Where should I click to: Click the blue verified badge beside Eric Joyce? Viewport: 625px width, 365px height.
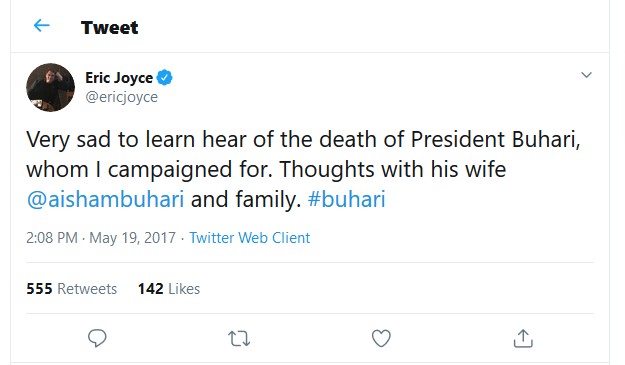coord(164,77)
